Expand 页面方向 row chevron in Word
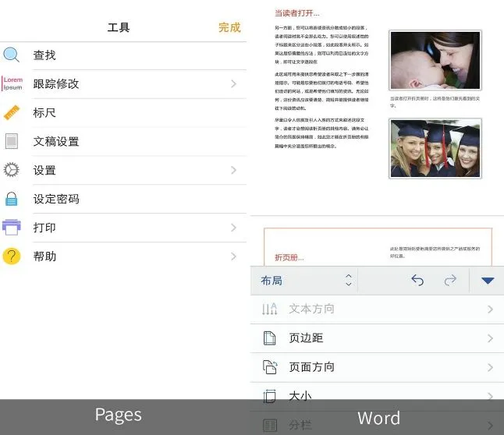The width and height of the screenshot is (504, 435). [x=490, y=367]
